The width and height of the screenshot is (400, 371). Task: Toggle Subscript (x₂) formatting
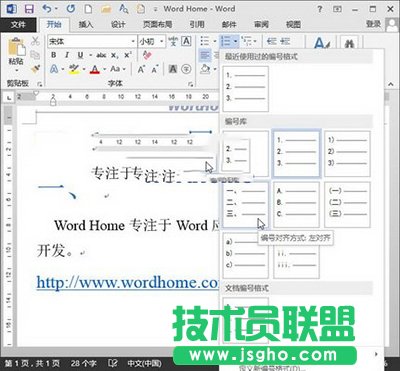[x=115, y=55]
